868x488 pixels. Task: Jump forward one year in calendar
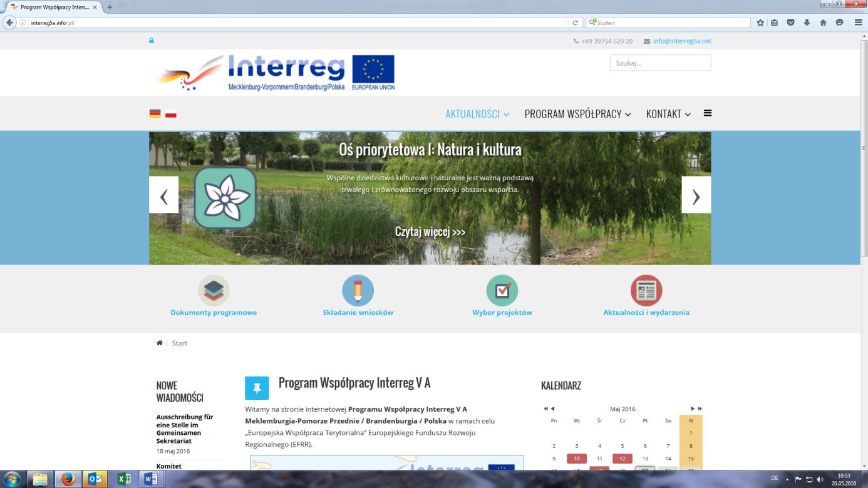(x=700, y=409)
